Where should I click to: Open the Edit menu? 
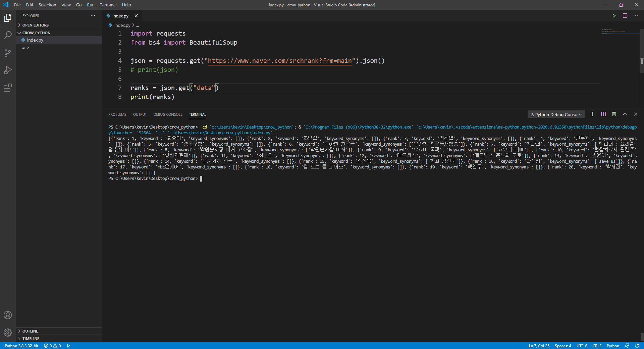coord(30,5)
